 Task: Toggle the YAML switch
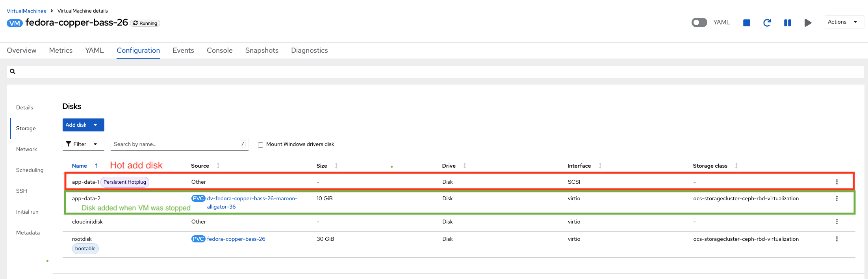tap(699, 22)
